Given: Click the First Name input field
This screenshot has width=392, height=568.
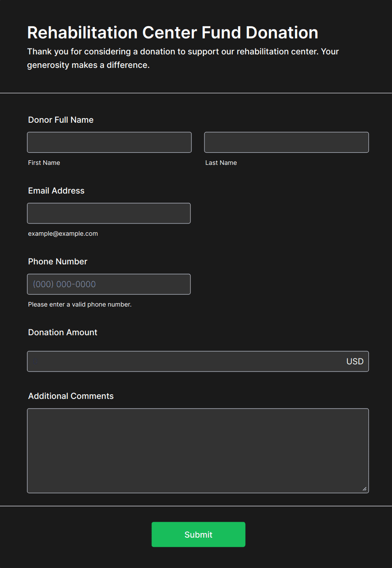Looking at the screenshot, I should [109, 142].
